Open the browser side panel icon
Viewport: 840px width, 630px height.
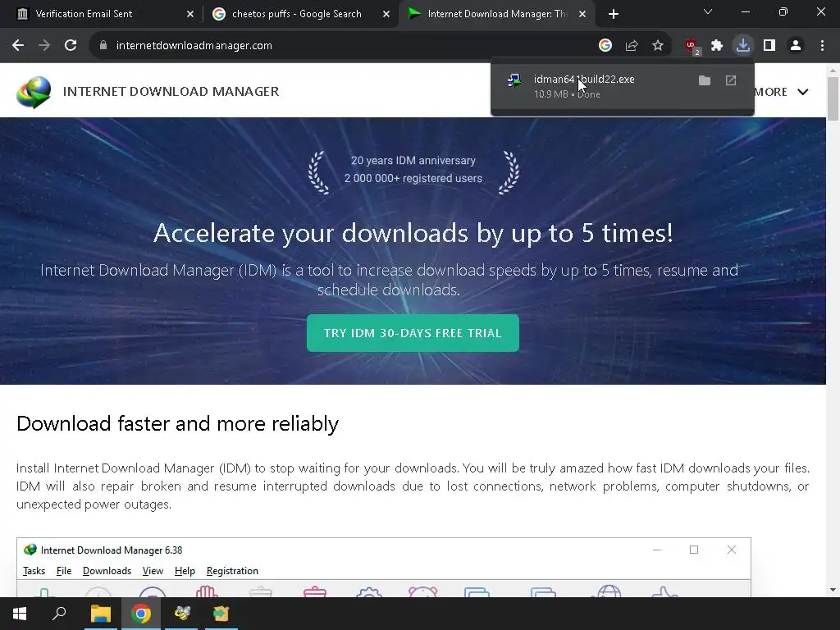(x=769, y=46)
